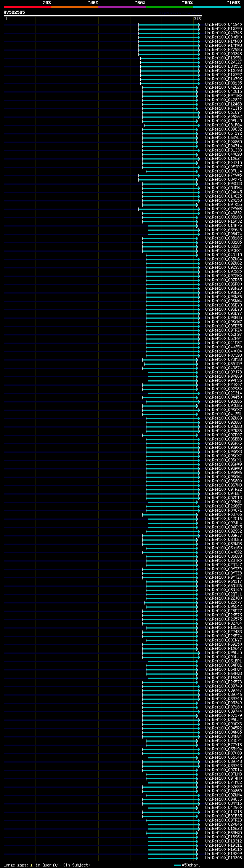
Task: Open hit UniRef100_Q306K0
Action: [x=223, y=37]
